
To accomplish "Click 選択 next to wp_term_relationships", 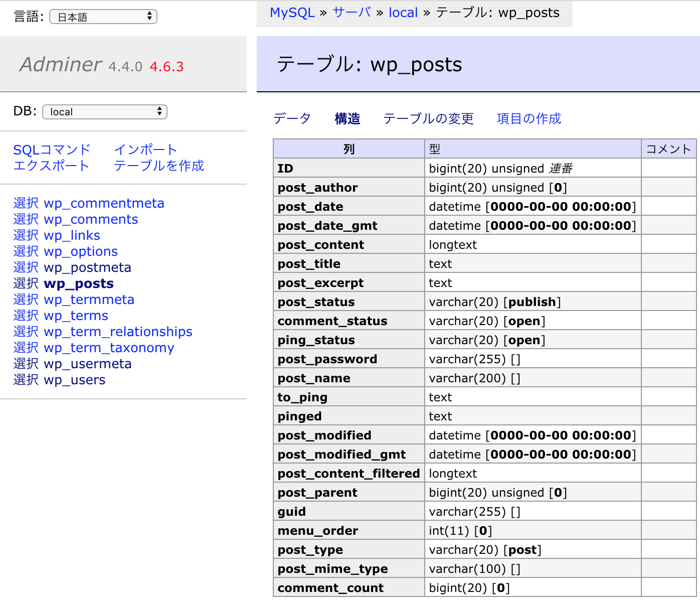I will click(x=26, y=332).
